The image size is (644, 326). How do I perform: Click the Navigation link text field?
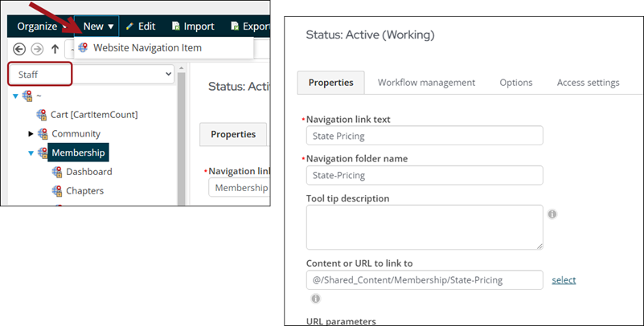(x=425, y=136)
